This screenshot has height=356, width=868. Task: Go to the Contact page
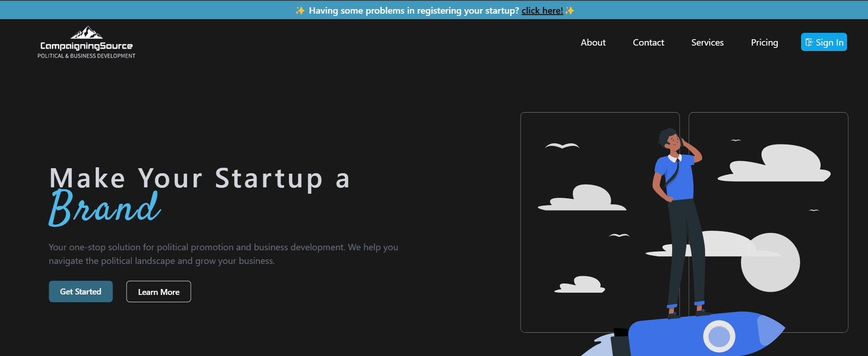648,42
